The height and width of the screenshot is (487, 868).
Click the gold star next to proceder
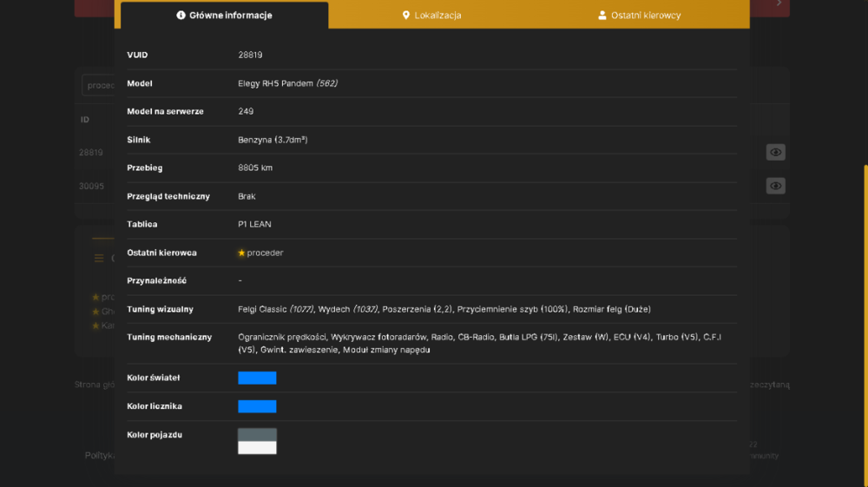click(241, 253)
